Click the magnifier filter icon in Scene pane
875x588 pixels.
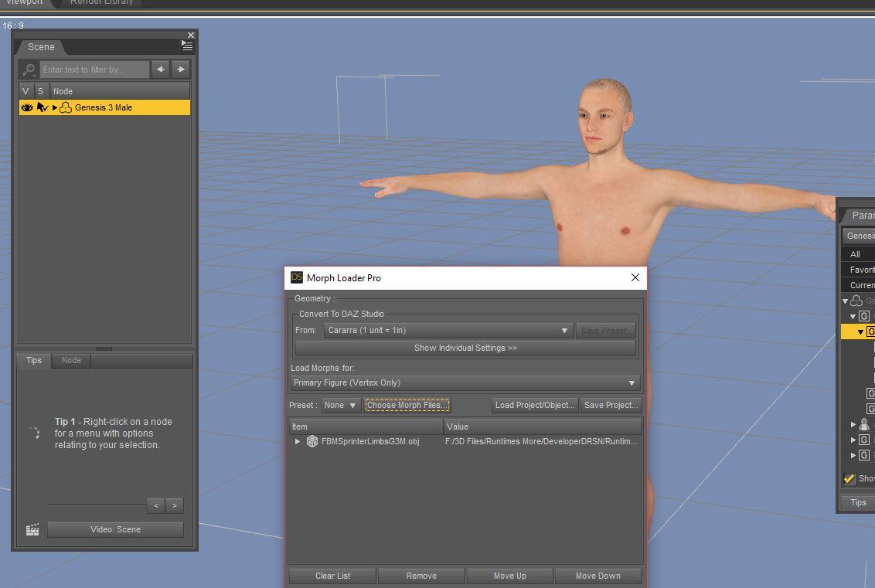[29, 70]
